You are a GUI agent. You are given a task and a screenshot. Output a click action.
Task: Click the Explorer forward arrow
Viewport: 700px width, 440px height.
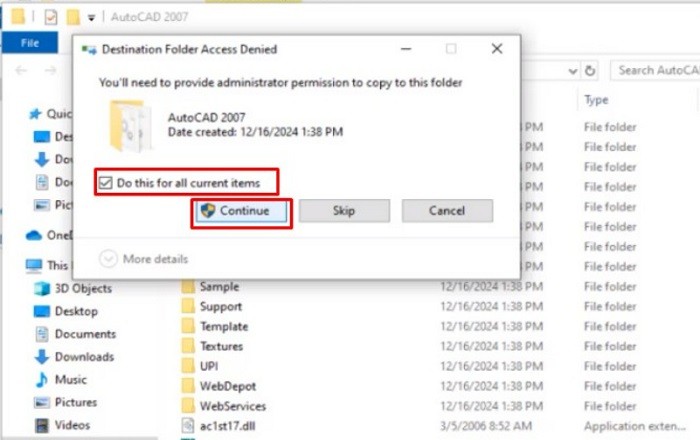[50, 70]
